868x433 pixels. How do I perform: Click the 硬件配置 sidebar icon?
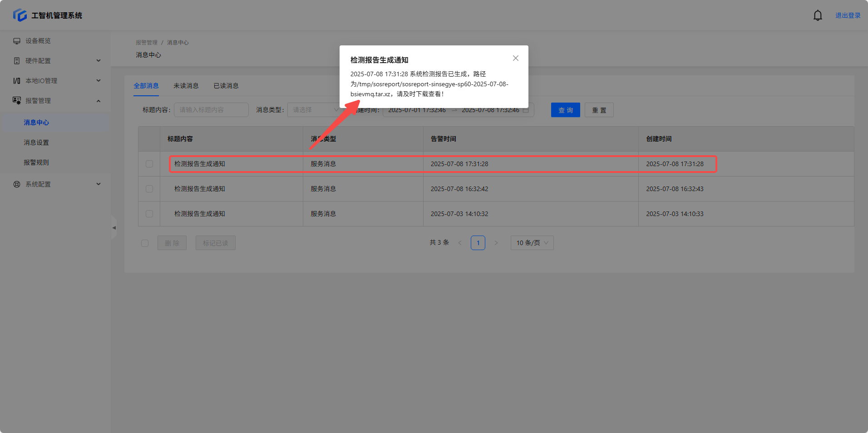[x=17, y=61]
